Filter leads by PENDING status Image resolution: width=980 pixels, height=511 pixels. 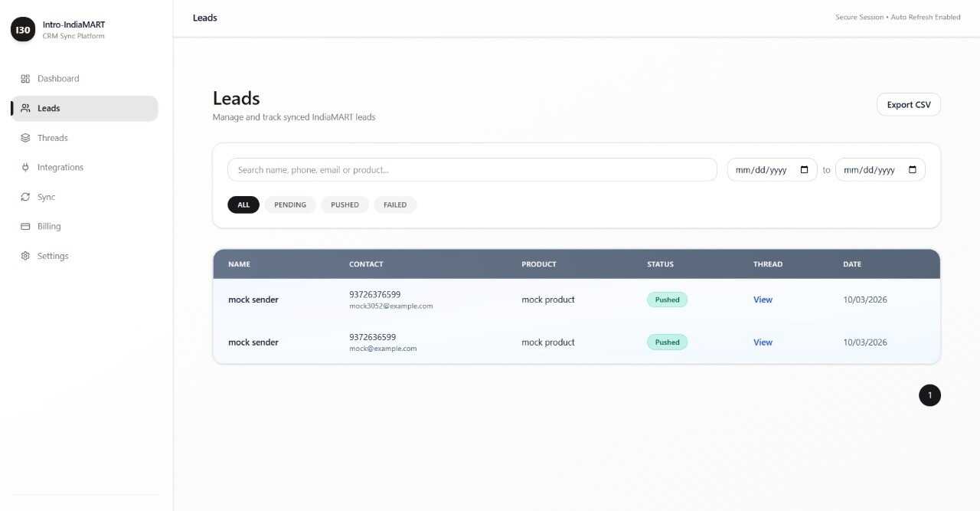(x=290, y=205)
